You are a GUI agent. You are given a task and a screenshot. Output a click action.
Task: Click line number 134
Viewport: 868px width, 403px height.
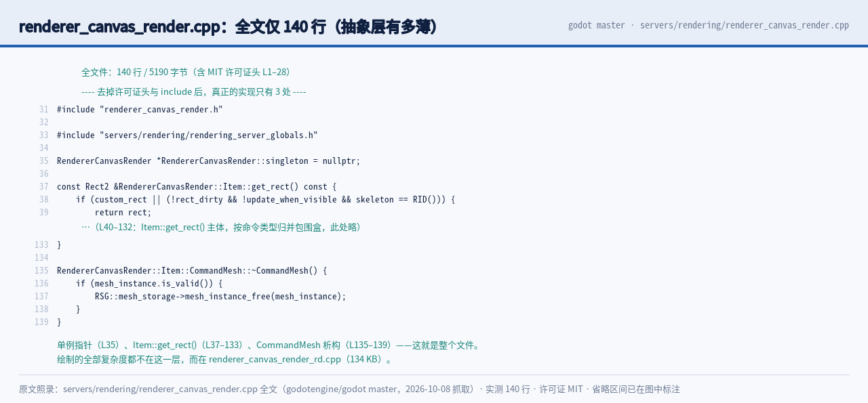coord(41,258)
